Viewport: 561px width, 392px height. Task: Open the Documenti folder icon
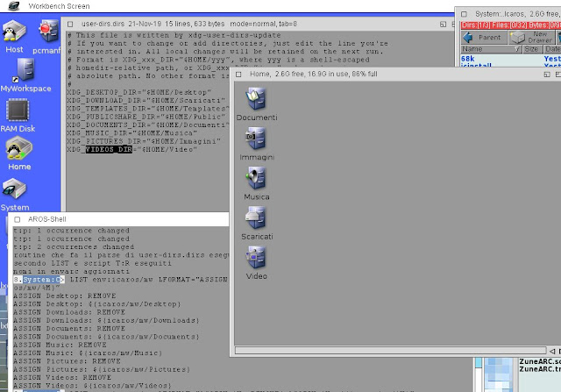(257, 104)
